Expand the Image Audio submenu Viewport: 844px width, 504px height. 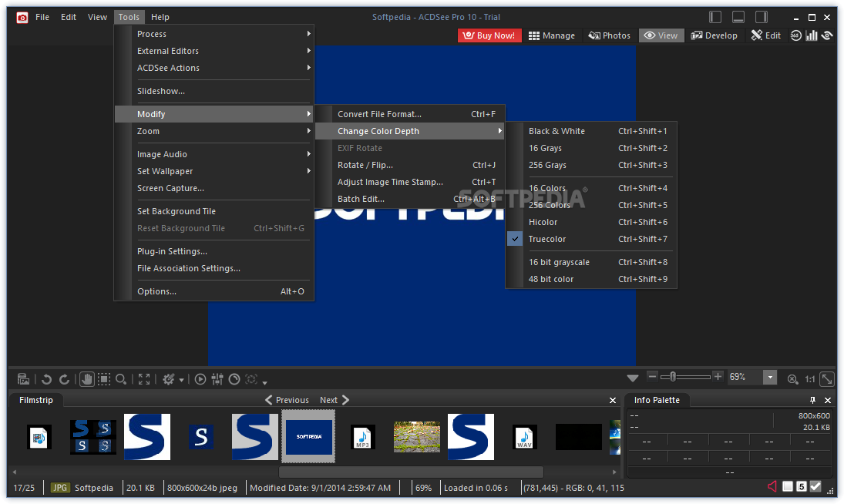point(214,154)
